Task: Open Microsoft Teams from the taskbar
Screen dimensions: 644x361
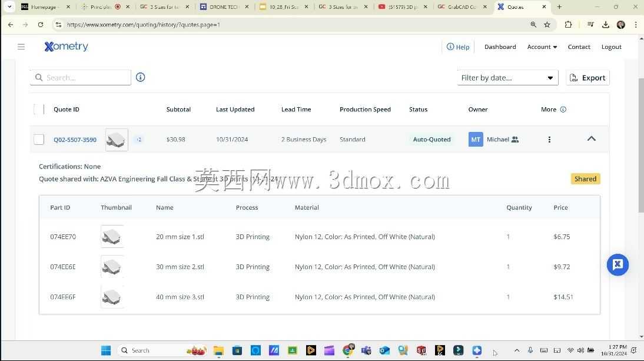Action: 366,350
